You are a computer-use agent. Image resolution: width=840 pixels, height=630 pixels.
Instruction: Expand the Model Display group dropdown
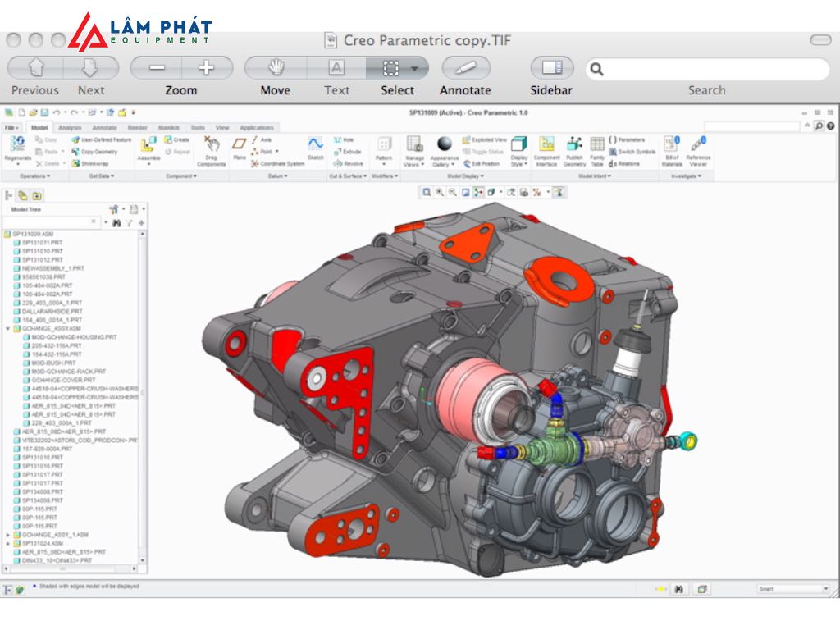click(x=466, y=176)
